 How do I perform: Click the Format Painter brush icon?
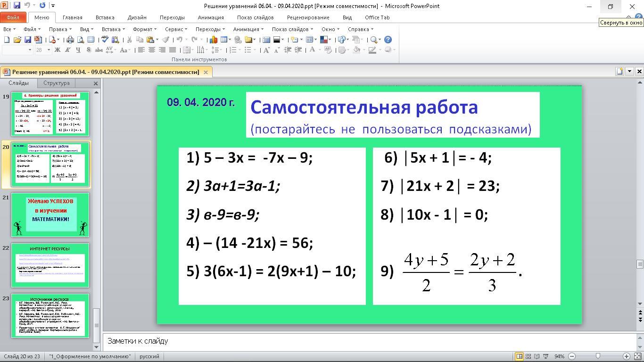click(x=165, y=40)
